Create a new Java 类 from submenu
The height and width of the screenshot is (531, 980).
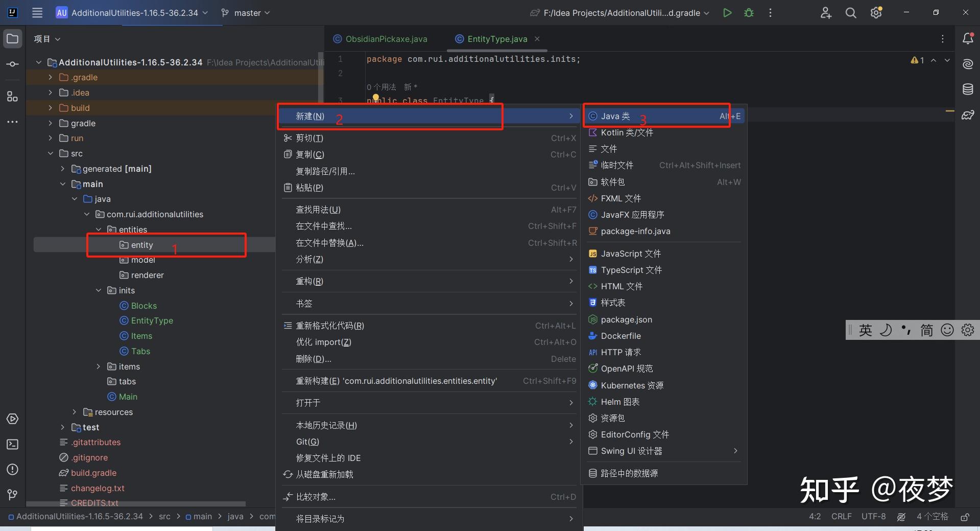615,116
